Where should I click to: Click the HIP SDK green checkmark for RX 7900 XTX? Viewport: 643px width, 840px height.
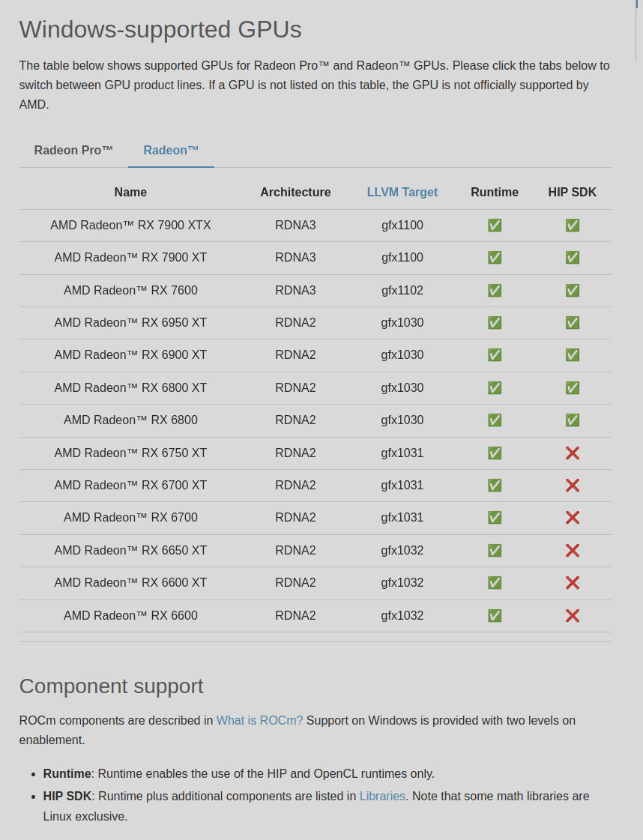coord(573,225)
